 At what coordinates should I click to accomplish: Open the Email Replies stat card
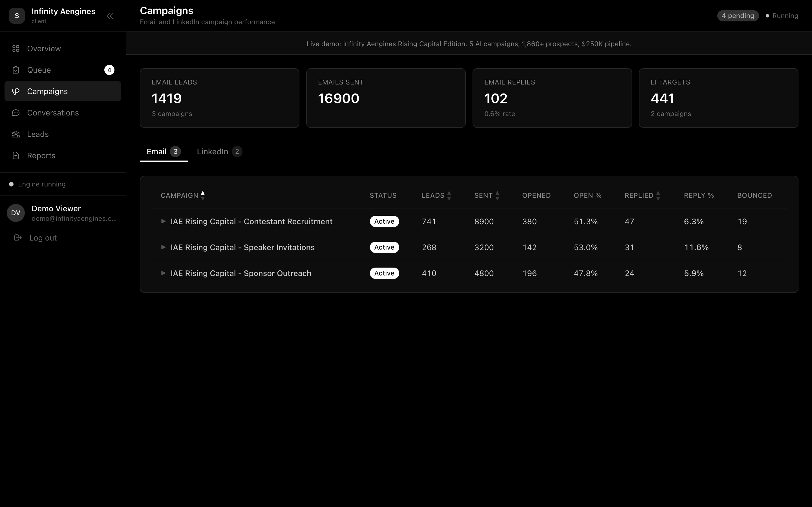[x=552, y=98]
